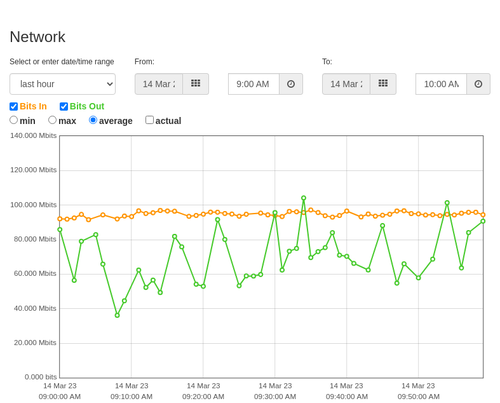
Task: Open the To time clock icon
Action: tap(478, 84)
